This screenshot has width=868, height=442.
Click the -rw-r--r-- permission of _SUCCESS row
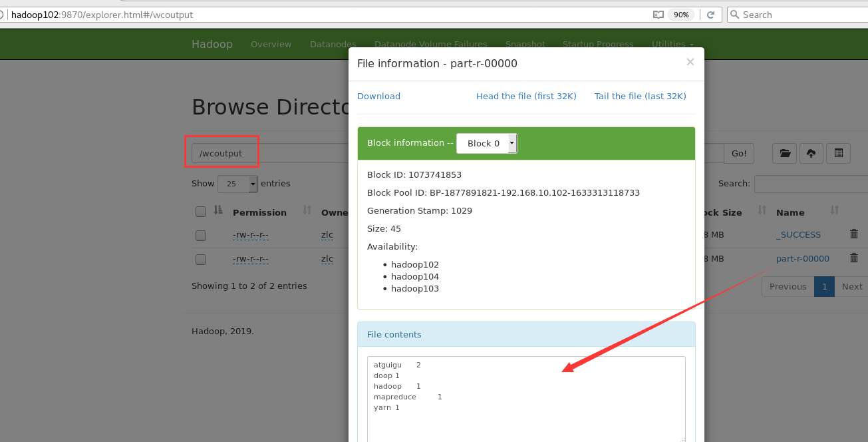pyautogui.click(x=251, y=234)
